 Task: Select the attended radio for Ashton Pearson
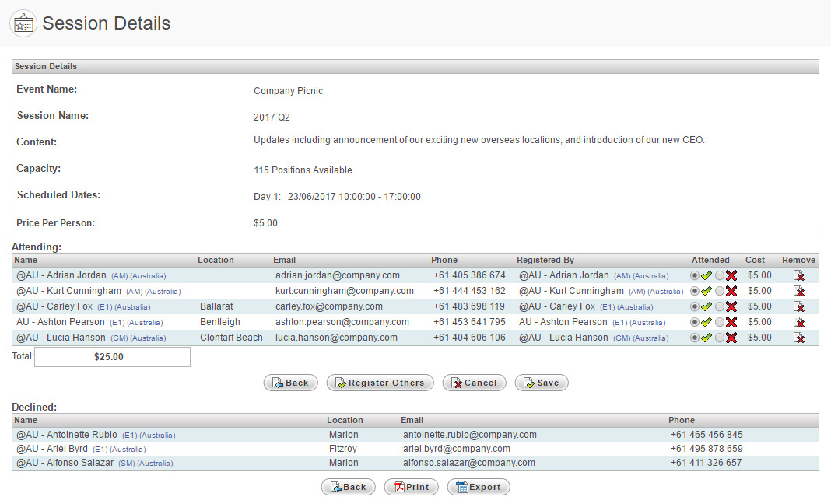pyautogui.click(x=694, y=321)
